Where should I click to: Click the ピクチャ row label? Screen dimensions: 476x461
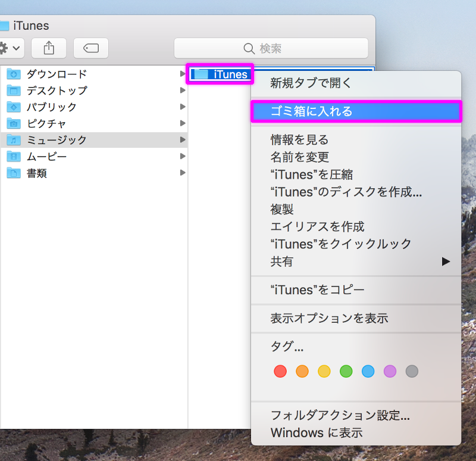coord(46,123)
